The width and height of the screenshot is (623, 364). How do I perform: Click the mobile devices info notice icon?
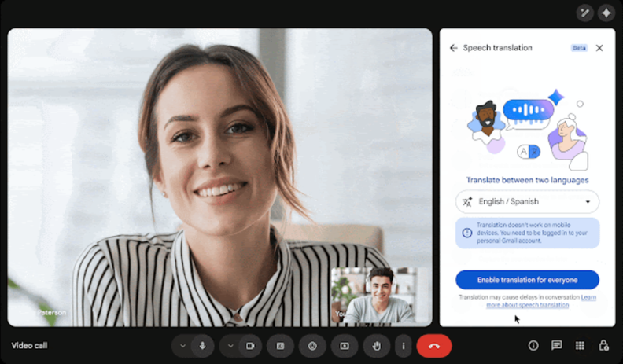467,233
